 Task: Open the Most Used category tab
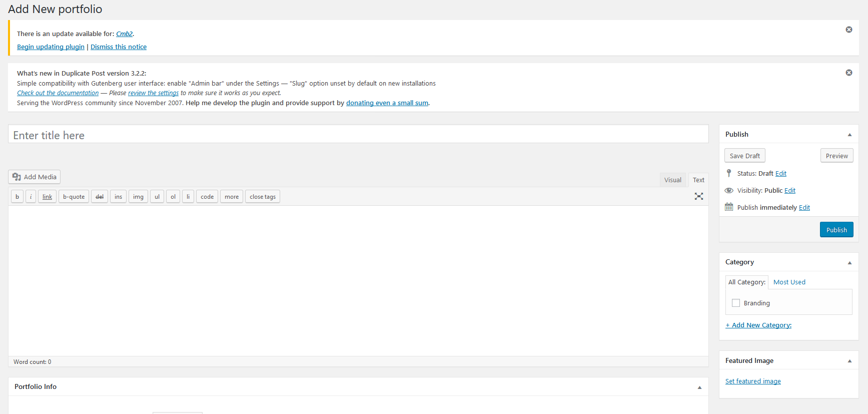[x=789, y=282]
